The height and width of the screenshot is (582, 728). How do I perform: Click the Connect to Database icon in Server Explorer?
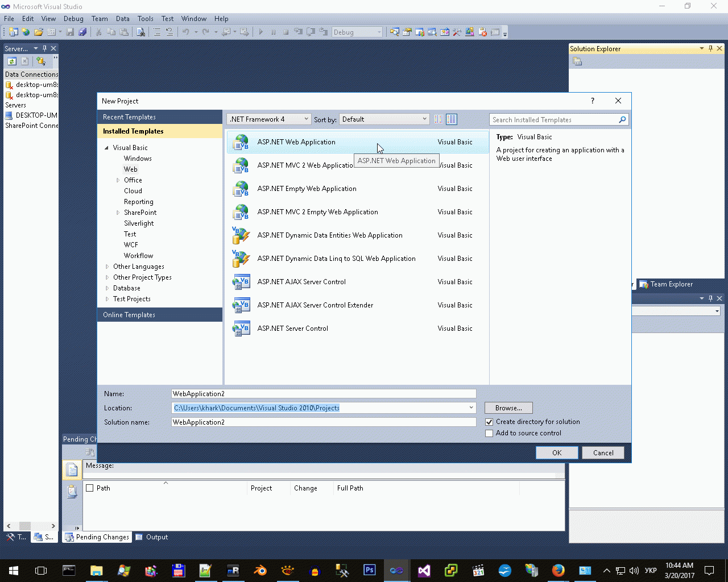(40, 61)
